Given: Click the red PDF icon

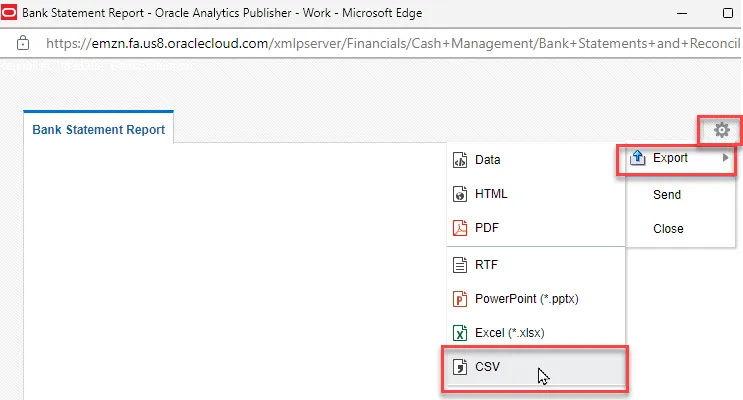Looking at the screenshot, I should point(460,228).
